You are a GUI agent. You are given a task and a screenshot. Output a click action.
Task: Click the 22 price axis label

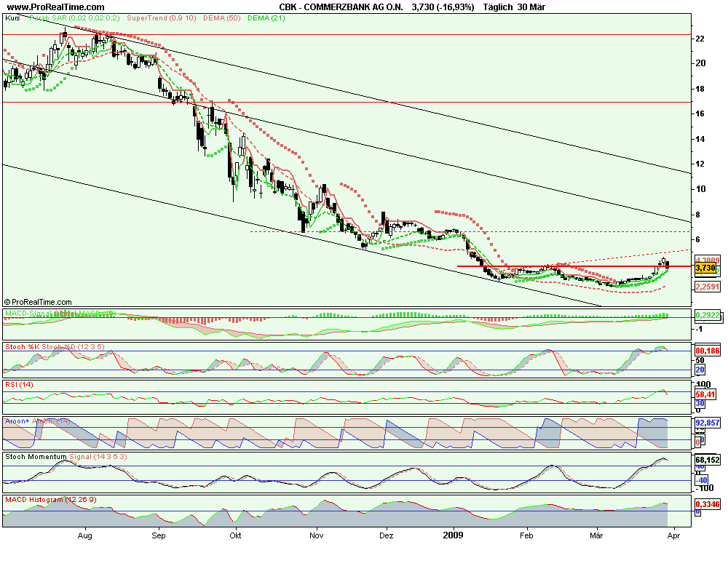[x=700, y=39]
